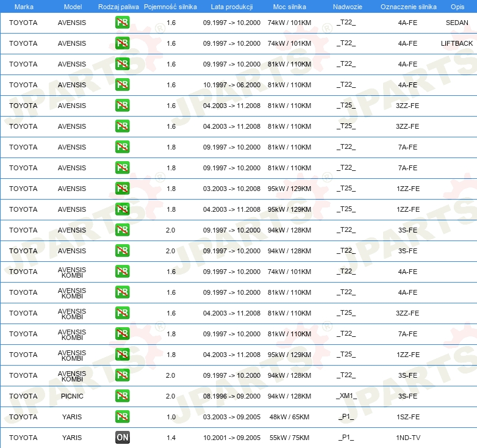Viewport: 477px width, 448px height.
Task: Click petrol icon for Avensis Kombi 1ZZ-FE row
Action: tap(123, 354)
